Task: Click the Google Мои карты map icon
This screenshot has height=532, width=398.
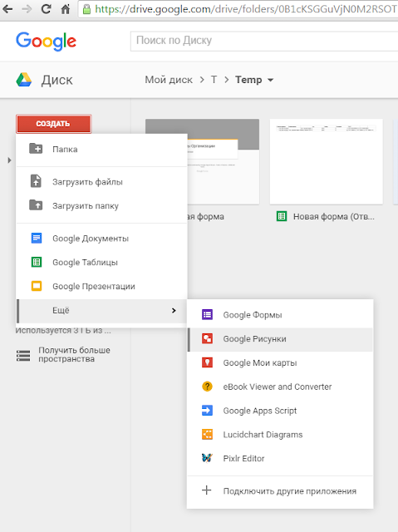Action: click(x=207, y=362)
